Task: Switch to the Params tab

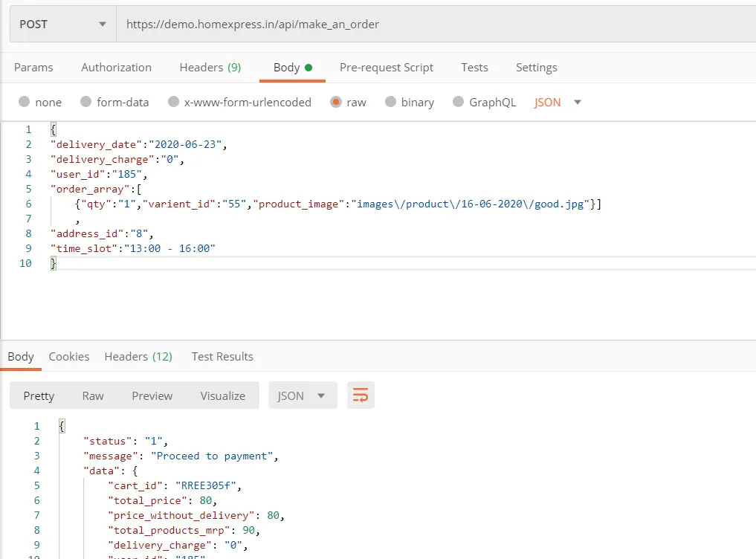Action: [x=33, y=68]
